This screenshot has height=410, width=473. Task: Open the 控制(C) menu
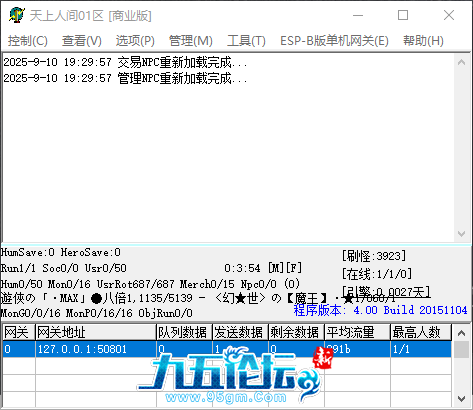click(x=28, y=41)
